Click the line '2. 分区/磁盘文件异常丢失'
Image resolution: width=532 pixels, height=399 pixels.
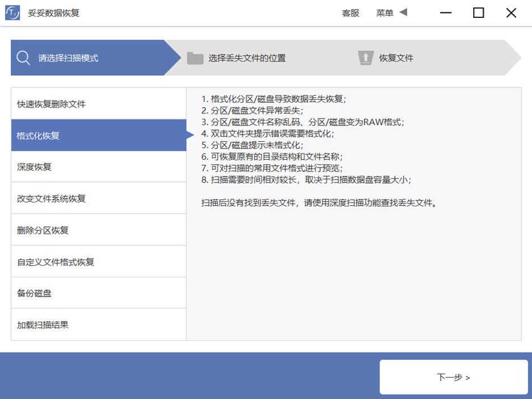point(252,111)
